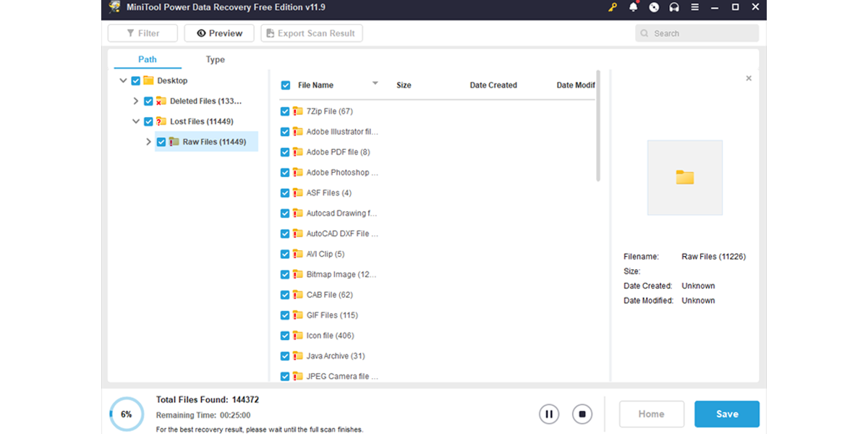868x434 pixels.
Task: Open notifications via the bell icon
Action: tap(634, 7)
